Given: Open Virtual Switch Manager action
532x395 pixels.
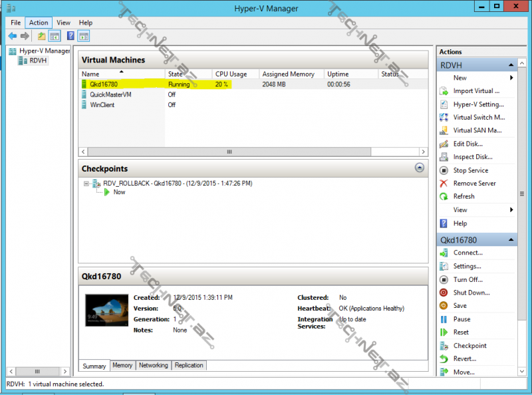Looking at the screenshot, I should click(x=478, y=117).
